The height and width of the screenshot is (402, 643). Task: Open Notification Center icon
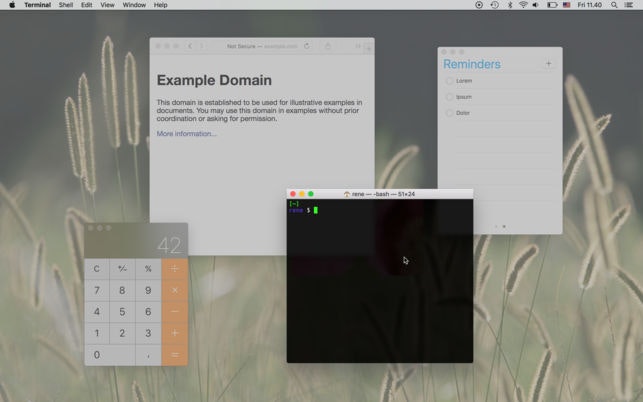point(629,5)
